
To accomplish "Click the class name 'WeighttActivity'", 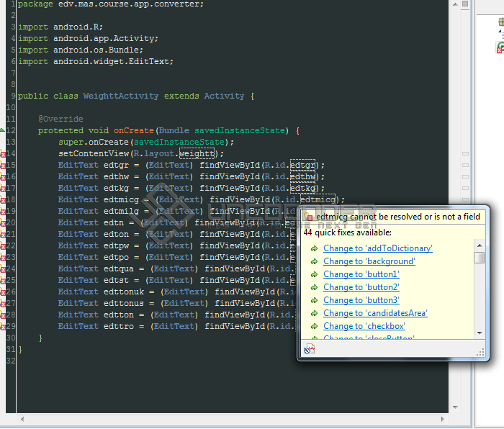I will point(120,96).
